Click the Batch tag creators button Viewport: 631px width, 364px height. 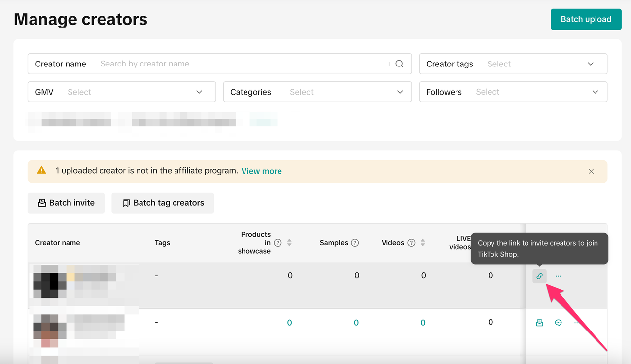pos(163,203)
